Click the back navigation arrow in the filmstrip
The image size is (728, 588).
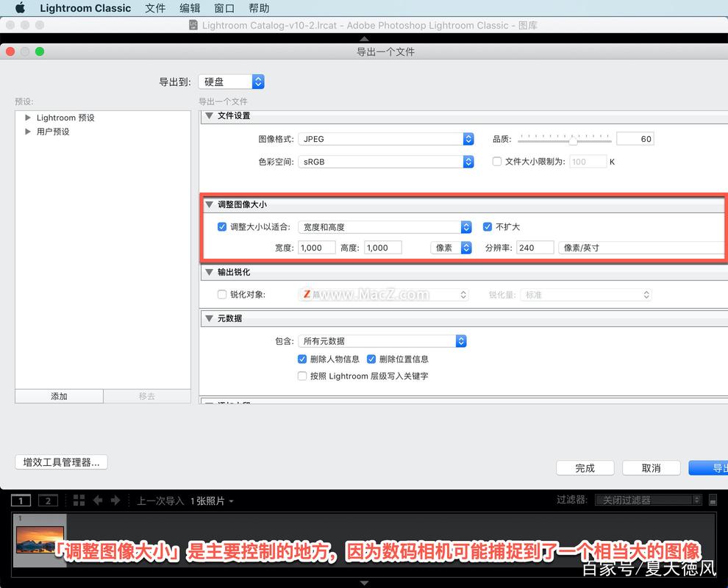point(98,501)
